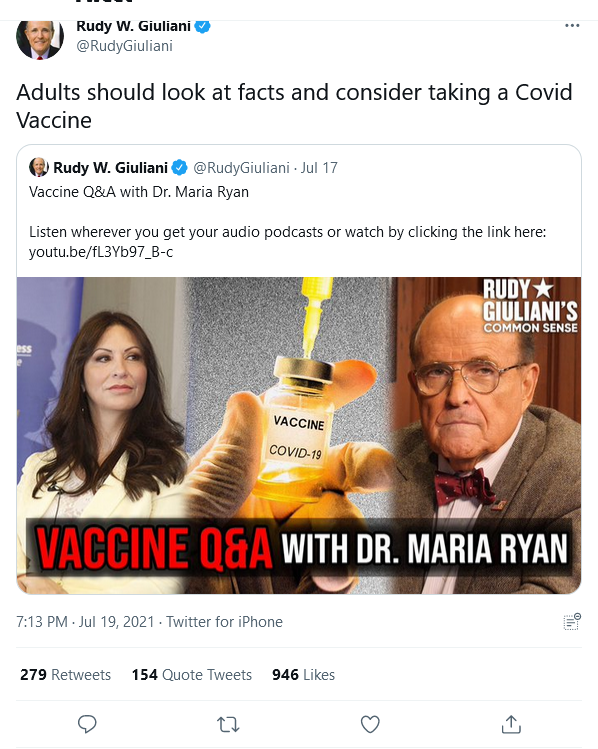This screenshot has width=598, height=749.
Task: Open the three-dot more options menu
Action: tap(572, 25)
